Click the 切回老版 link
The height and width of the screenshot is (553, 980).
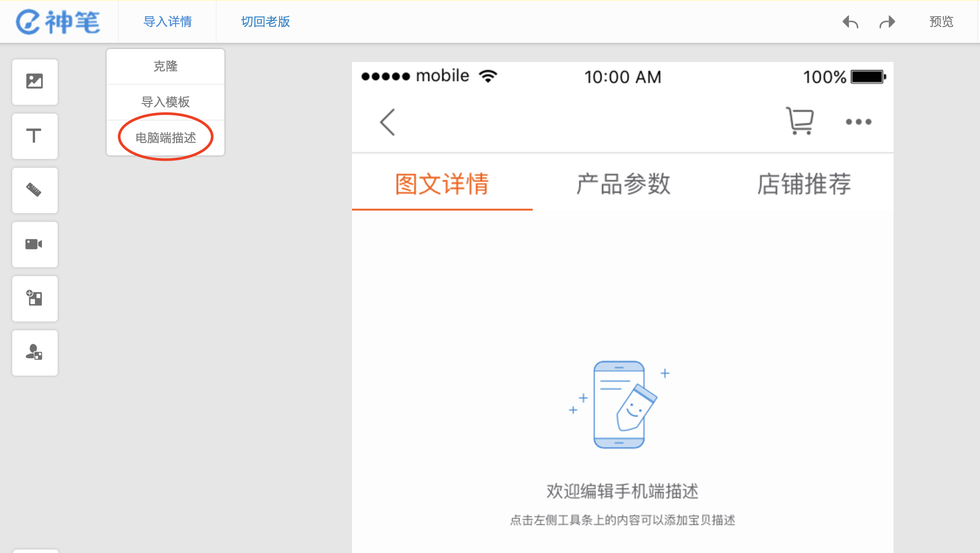(265, 21)
